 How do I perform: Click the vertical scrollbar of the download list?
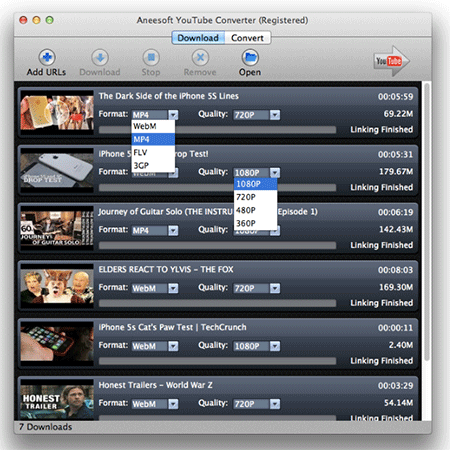(x=427, y=222)
